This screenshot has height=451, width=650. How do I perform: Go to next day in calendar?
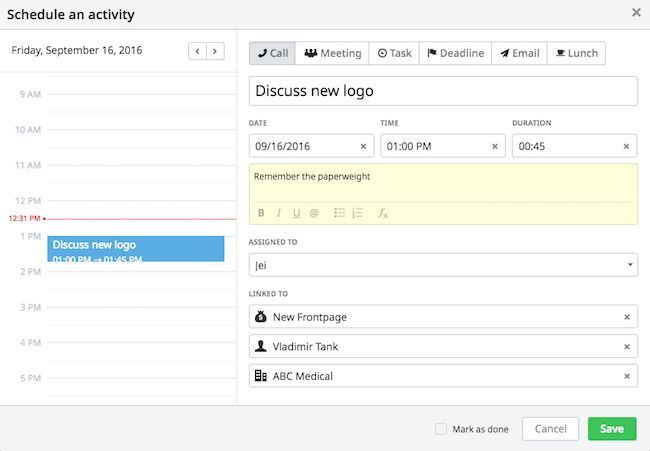[x=215, y=51]
